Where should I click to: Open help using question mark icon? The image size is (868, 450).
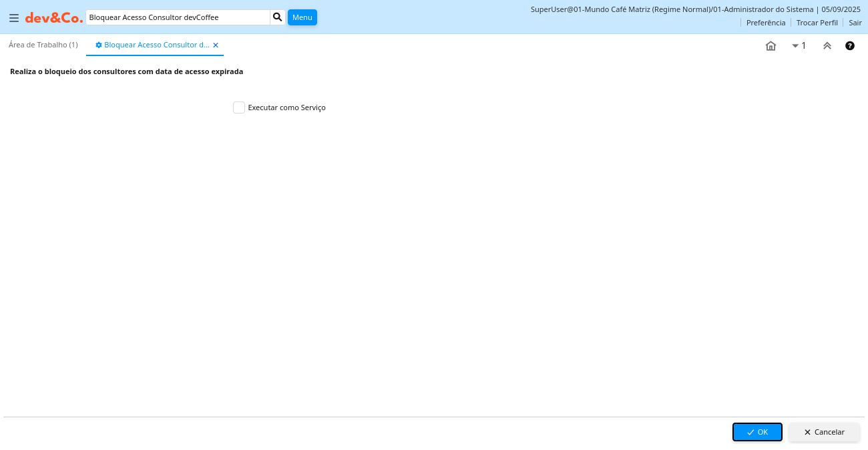[x=850, y=46]
